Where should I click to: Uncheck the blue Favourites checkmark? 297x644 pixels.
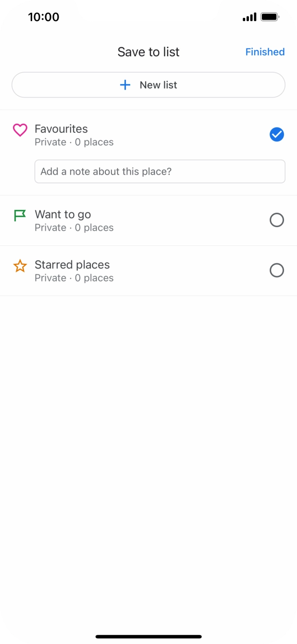[x=277, y=135]
